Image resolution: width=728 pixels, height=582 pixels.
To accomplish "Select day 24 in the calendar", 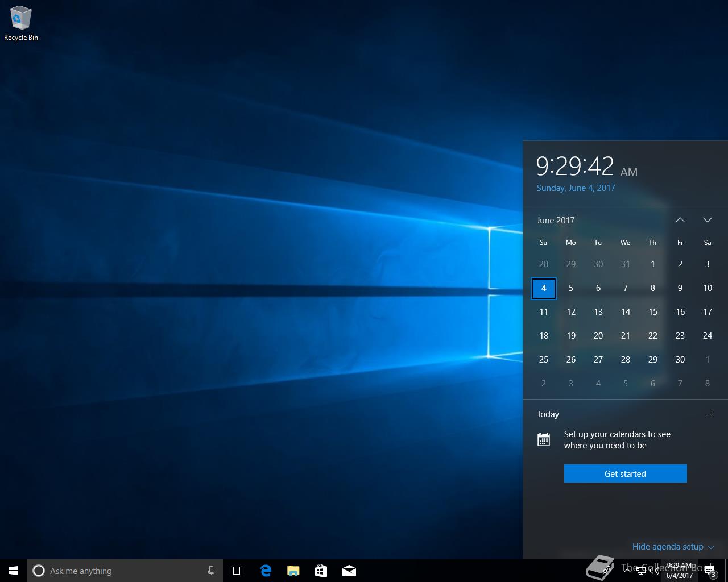I will point(708,336).
